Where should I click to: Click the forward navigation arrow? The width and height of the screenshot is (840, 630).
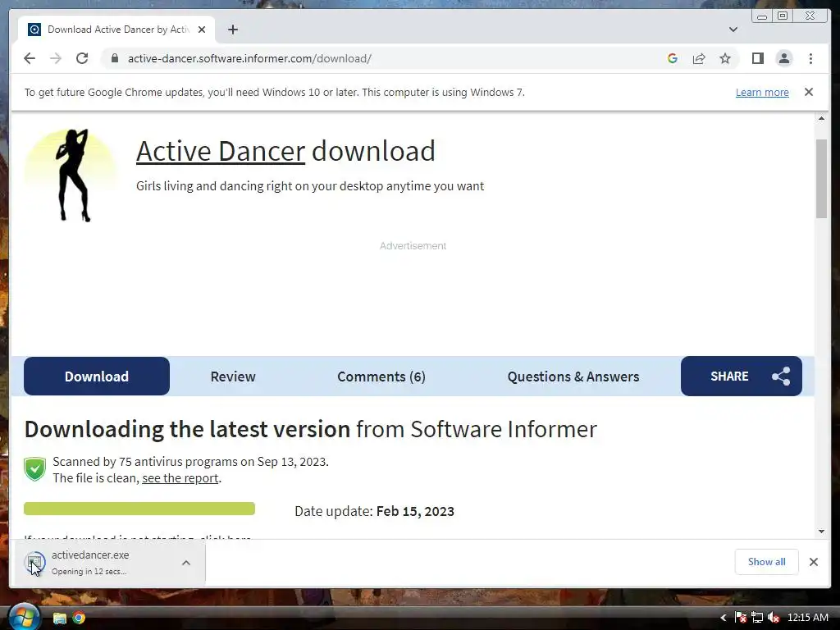[56, 58]
